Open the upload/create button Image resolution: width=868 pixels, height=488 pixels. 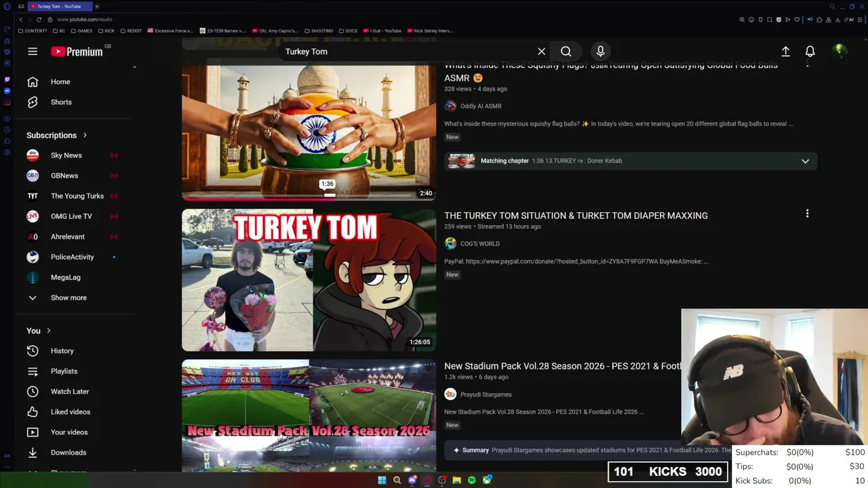coord(785,52)
